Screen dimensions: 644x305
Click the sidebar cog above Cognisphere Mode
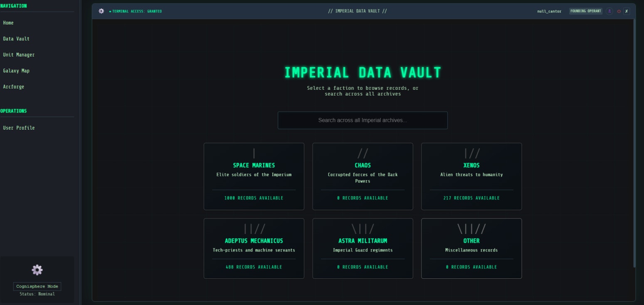(37, 270)
